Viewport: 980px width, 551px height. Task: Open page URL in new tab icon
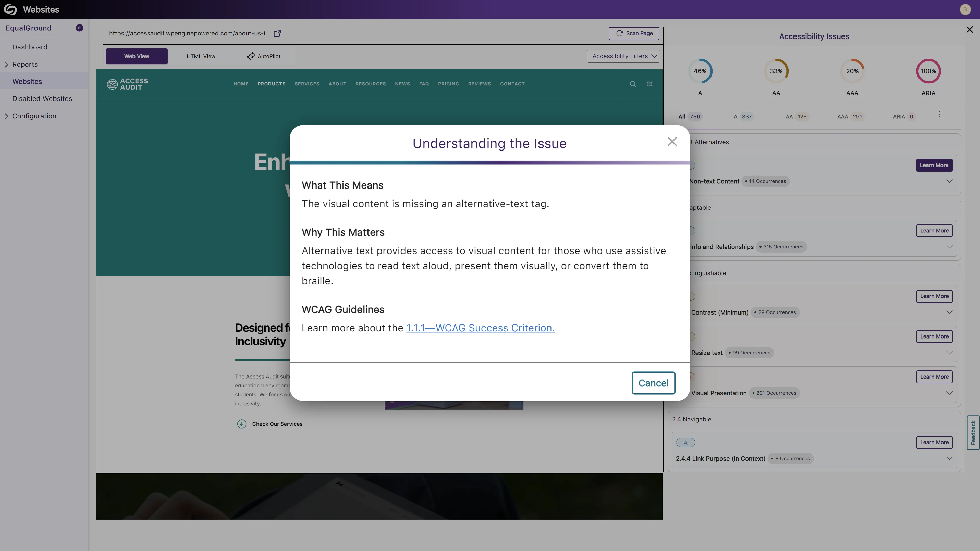click(277, 33)
